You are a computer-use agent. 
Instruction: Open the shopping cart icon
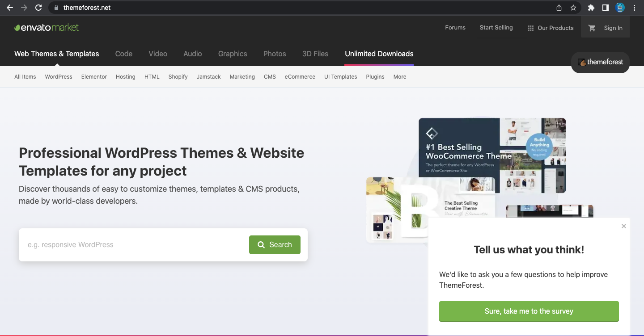click(x=591, y=28)
